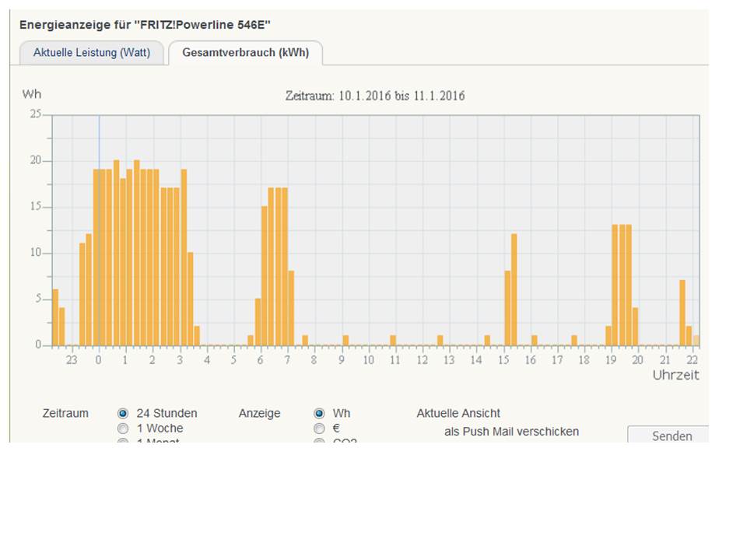
Task: Click the chart title showing the Zeitraum dates
Action: click(375, 96)
